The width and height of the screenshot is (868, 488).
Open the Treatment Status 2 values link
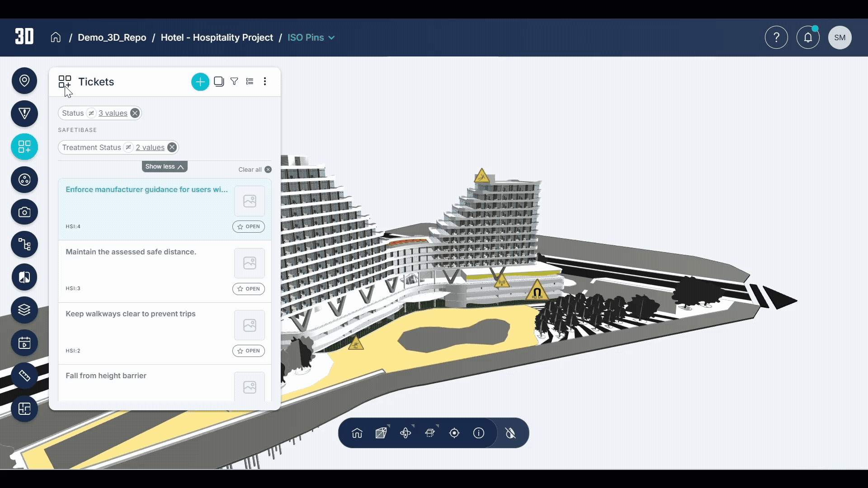[150, 148]
